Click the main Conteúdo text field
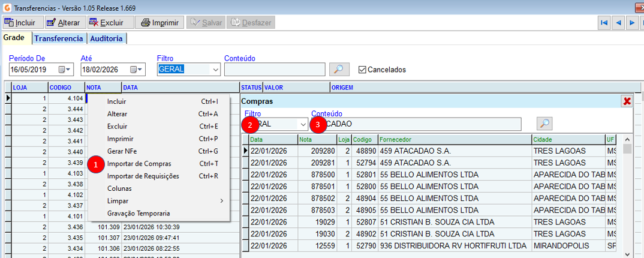Screen dimensions: 644x258 coord(275,70)
